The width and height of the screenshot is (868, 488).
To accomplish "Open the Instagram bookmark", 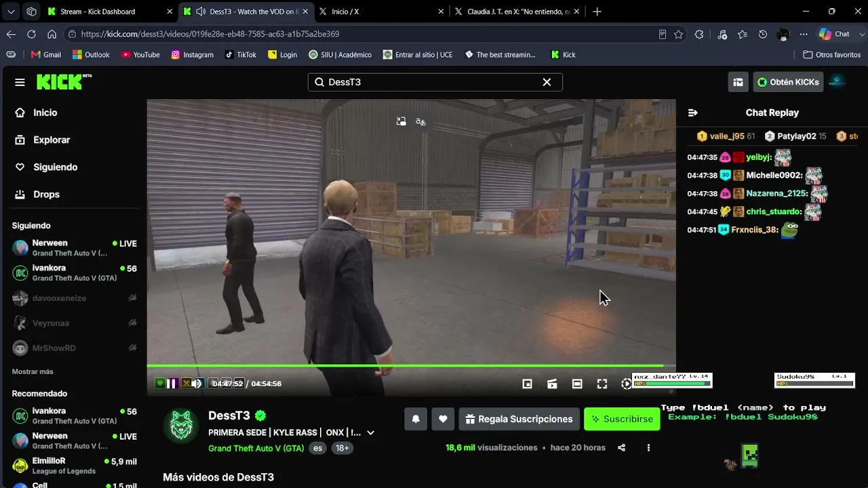I will click(x=192, y=55).
